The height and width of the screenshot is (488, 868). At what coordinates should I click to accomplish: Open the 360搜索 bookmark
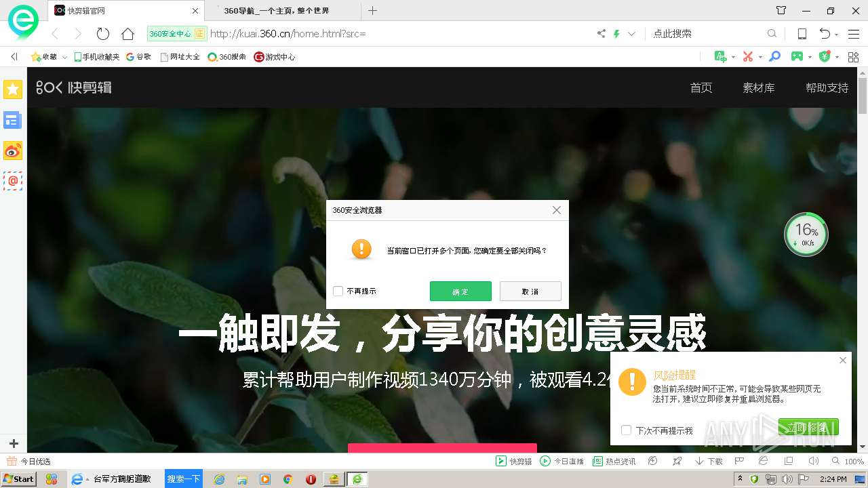[226, 57]
